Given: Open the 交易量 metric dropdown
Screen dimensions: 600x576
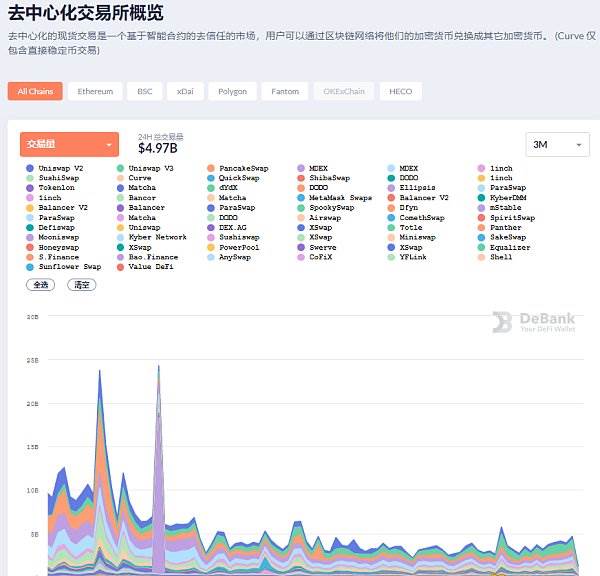Looking at the screenshot, I should point(69,144).
